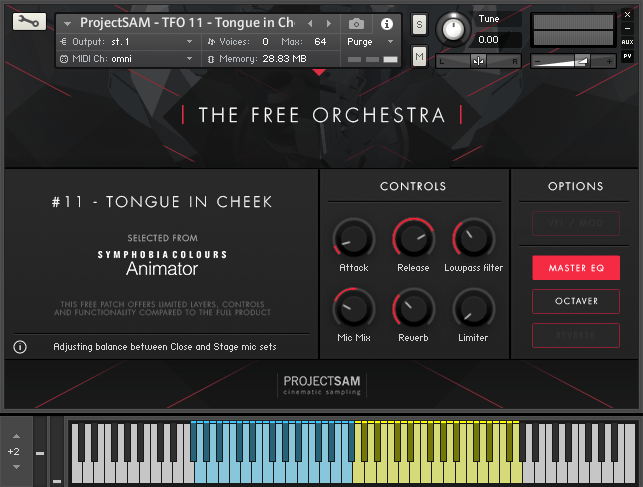643x487 pixels.
Task: Click the purge status indicator bars
Action: [372, 59]
